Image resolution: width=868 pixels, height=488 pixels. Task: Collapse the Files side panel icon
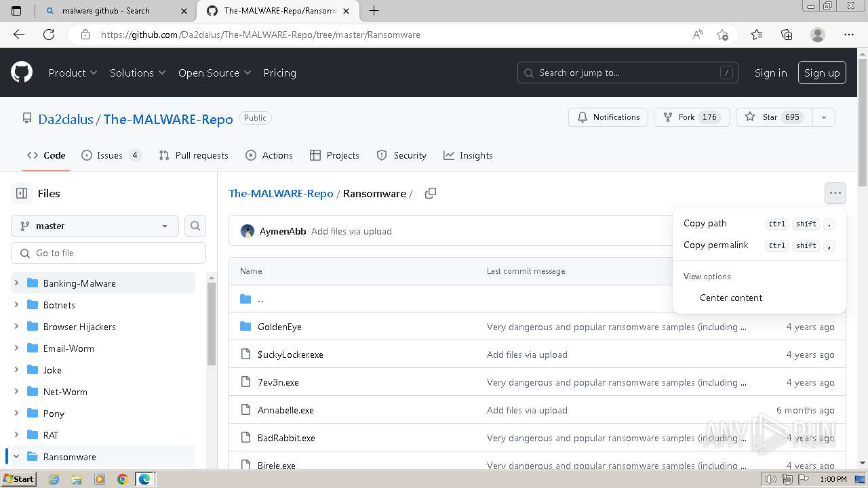tap(22, 193)
